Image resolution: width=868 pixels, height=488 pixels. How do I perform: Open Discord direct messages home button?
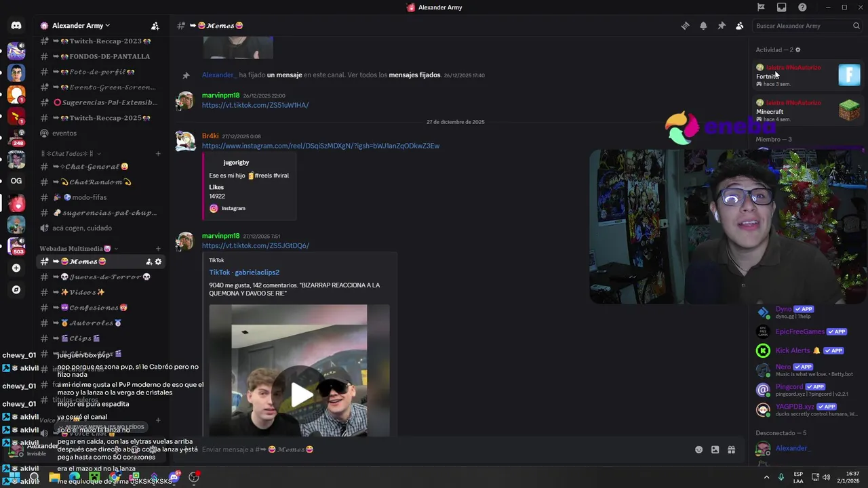click(16, 26)
